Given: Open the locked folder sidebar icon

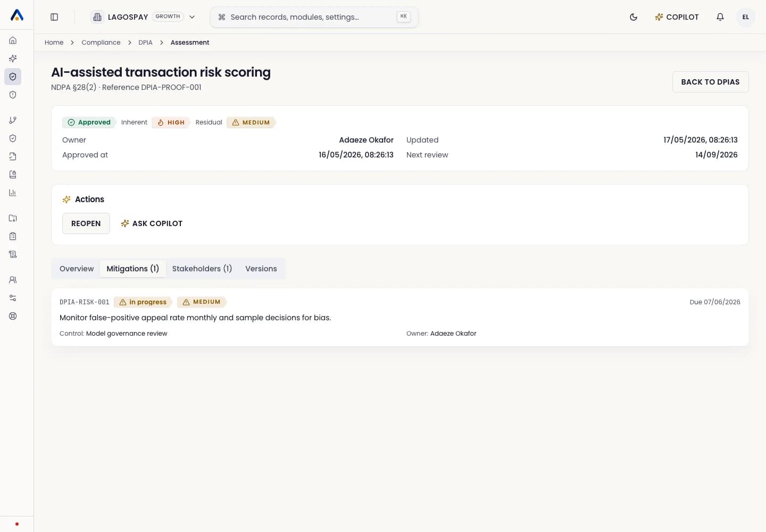Looking at the screenshot, I should click(x=13, y=218).
